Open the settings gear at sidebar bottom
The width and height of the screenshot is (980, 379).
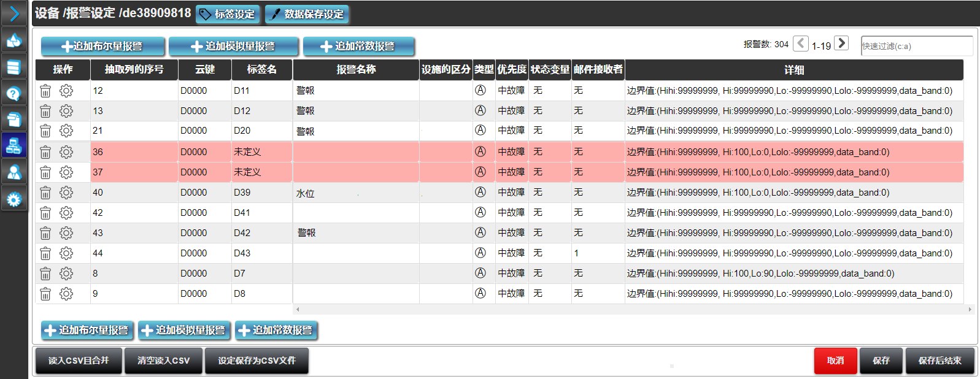(14, 199)
